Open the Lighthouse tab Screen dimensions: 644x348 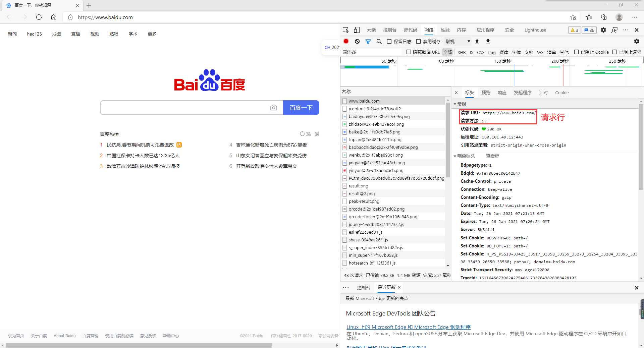[x=535, y=30]
